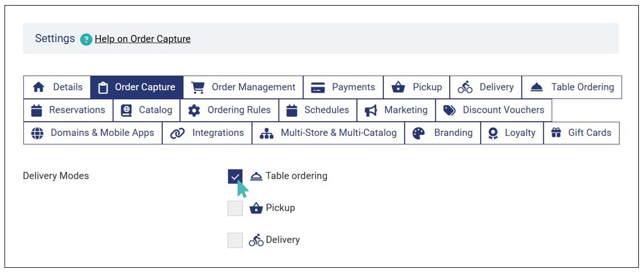This screenshot has width=644, height=274.
Task: Go to the Schedules tab
Action: pos(318,110)
